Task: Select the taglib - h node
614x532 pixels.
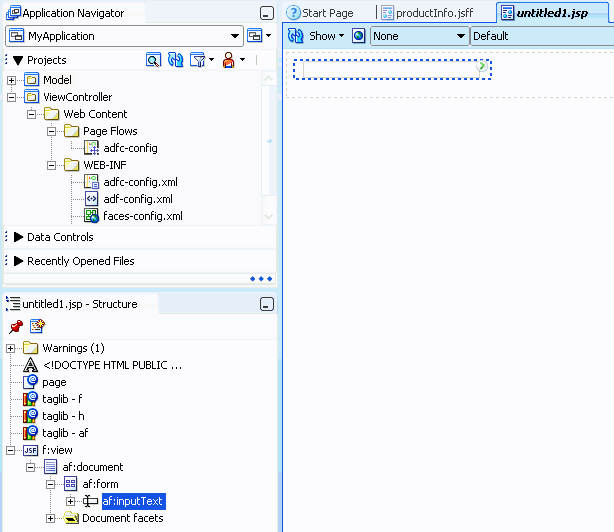Action: pyautogui.click(x=63, y=416)
